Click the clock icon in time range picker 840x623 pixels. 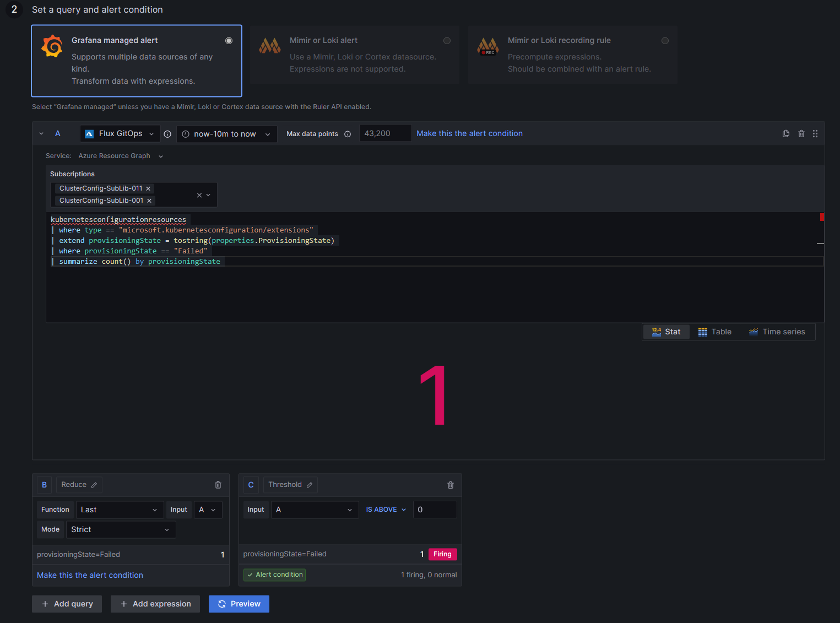pyautogui.click(x=186, y=134)
